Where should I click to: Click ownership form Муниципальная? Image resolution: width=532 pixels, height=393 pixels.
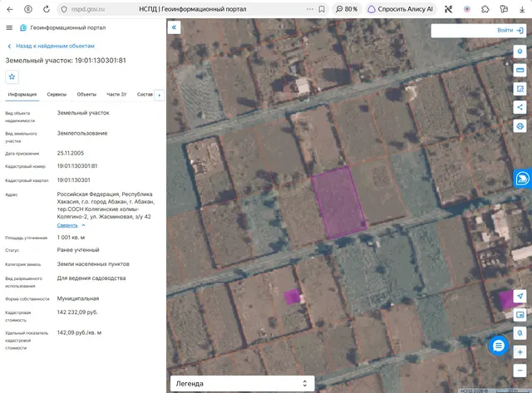pos(78,298)
